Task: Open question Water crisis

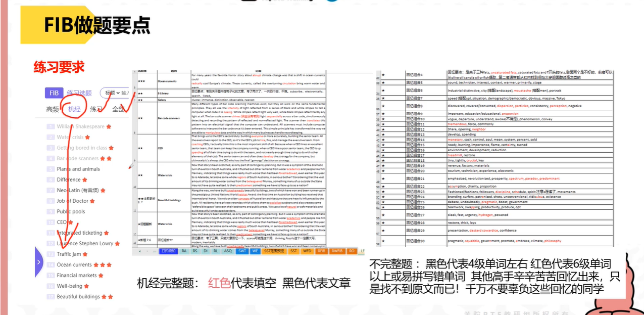Action: [x=70, y=137]
